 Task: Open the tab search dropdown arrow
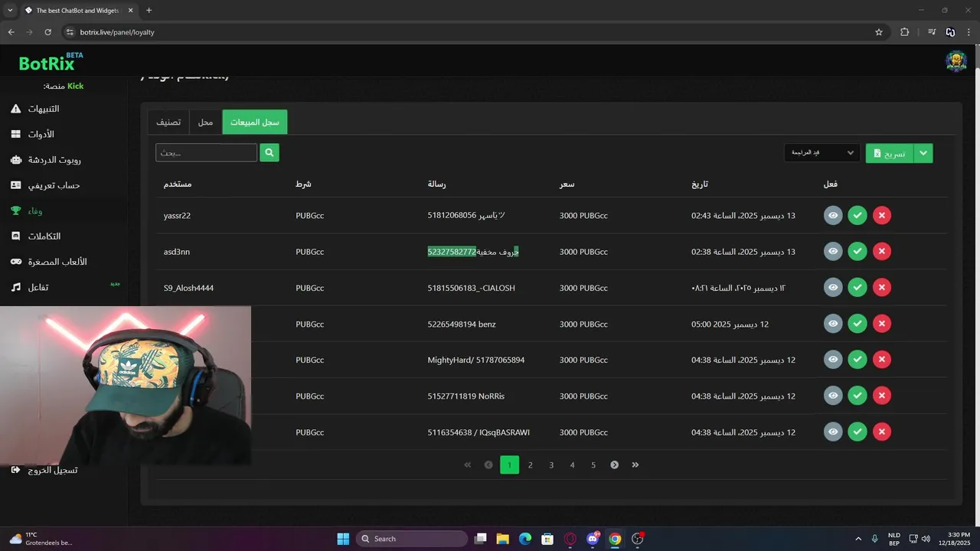[x=10, y=11]
